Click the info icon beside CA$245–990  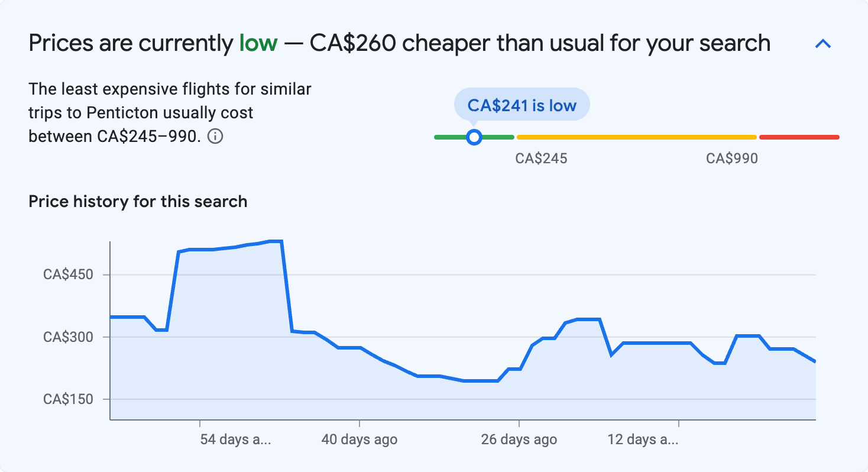(x=216, y=137)
